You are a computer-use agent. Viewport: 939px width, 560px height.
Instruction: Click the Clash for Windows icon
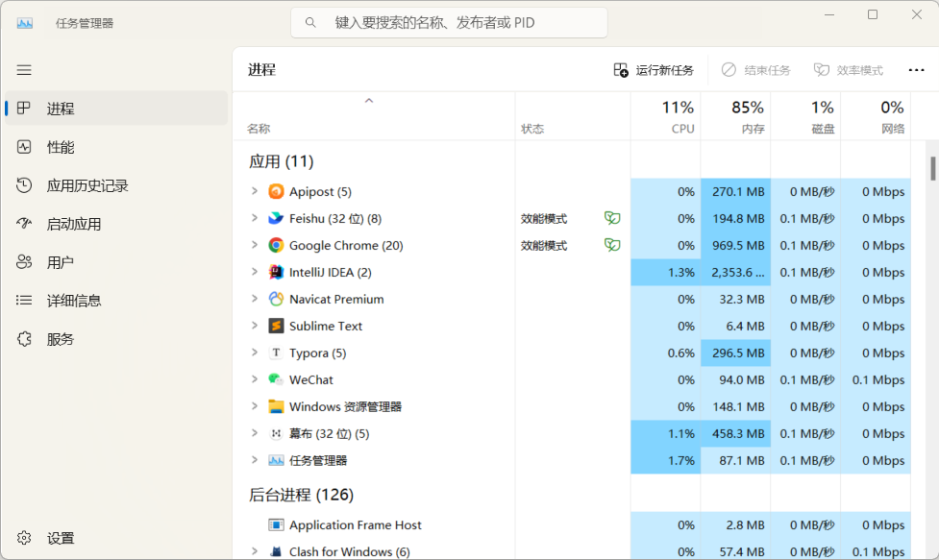tap(276, 551)
